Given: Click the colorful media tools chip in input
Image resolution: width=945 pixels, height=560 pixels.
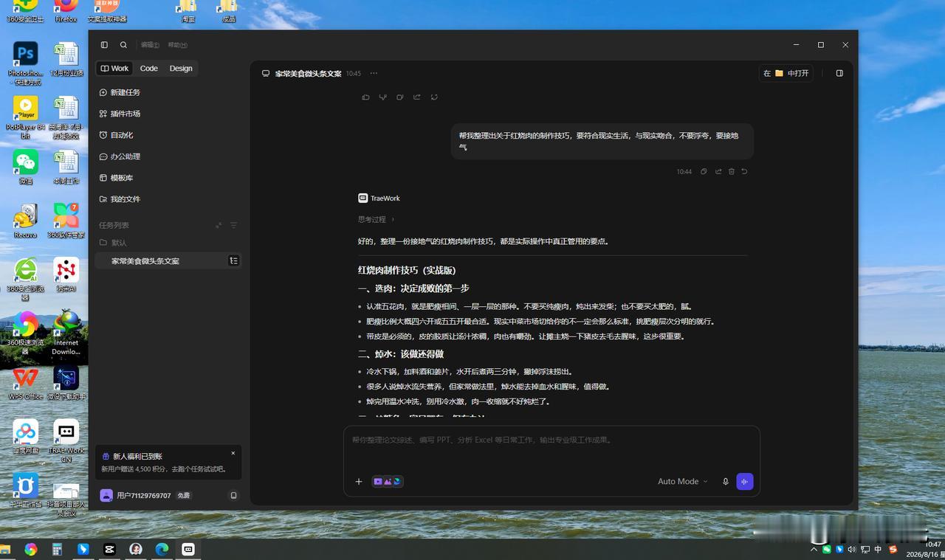Looking at the screenshot, I should pyautogui.click(x=388, y=481).
